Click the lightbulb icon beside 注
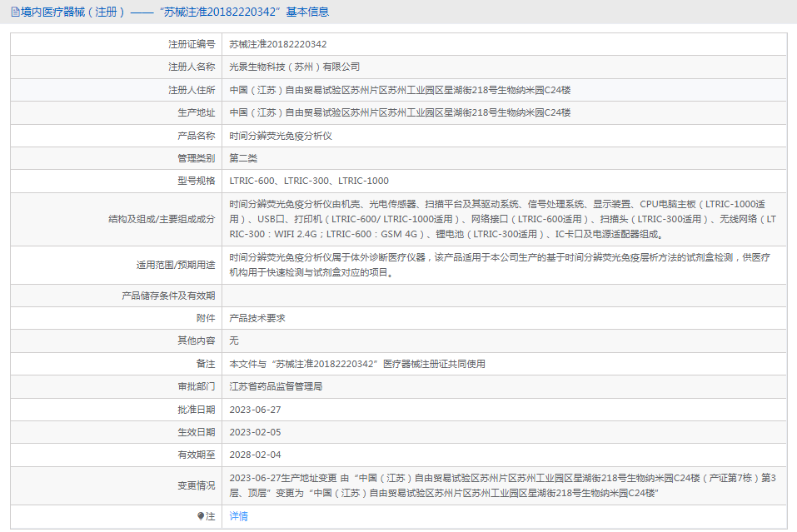Image resolution: width=797 pixels, height=532 pixels. click(201, 516)
